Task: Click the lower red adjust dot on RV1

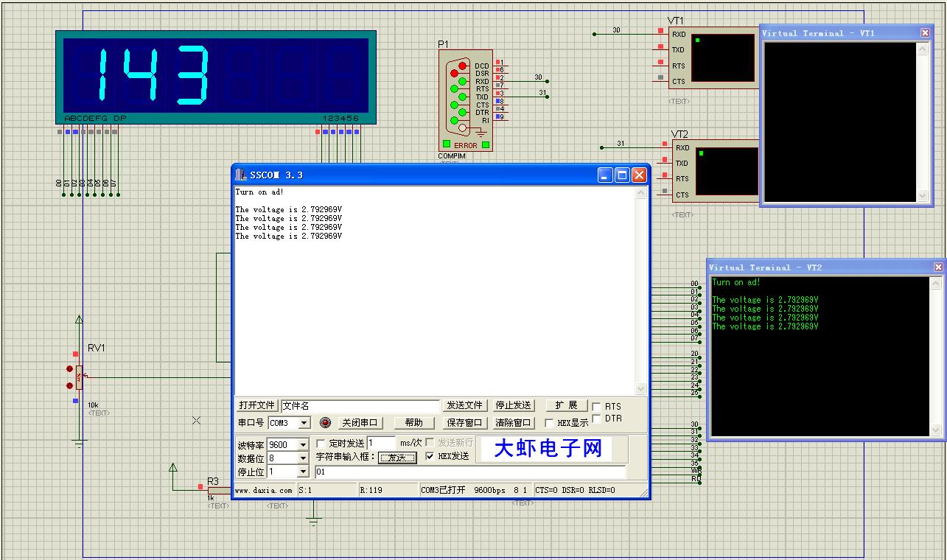Action: pos(69,385)
